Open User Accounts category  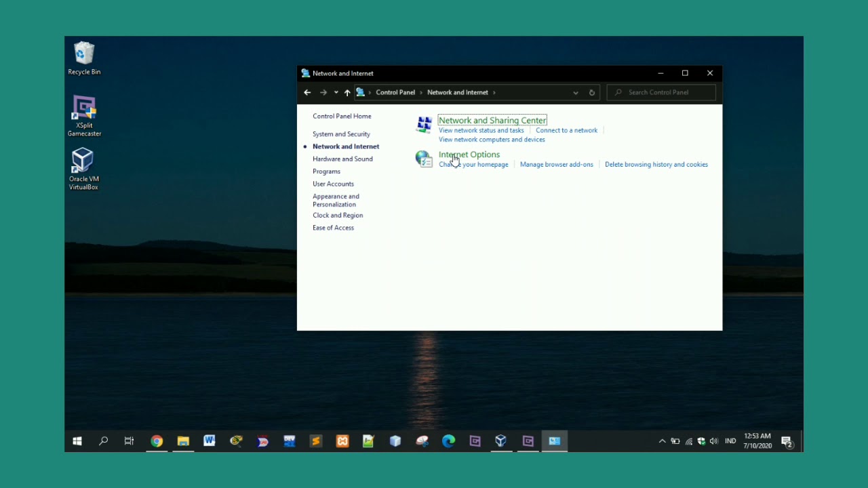(x=333, y=184)
